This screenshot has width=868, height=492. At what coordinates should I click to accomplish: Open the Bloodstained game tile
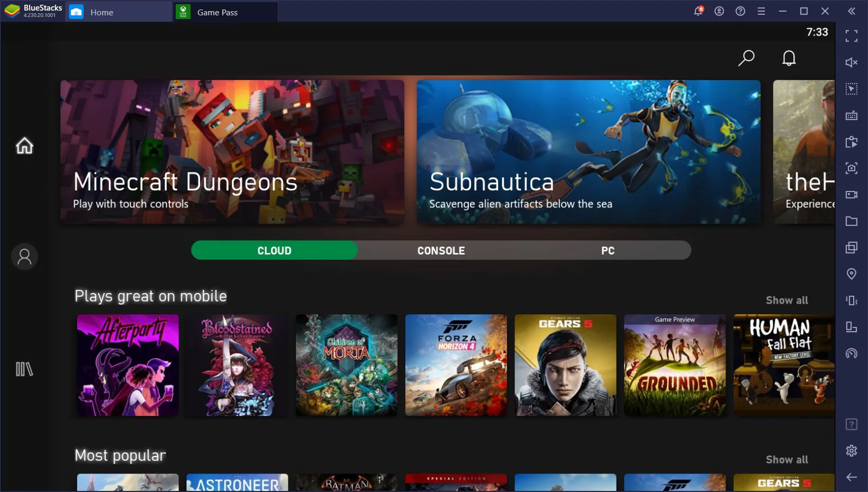[x=237, y=365]
